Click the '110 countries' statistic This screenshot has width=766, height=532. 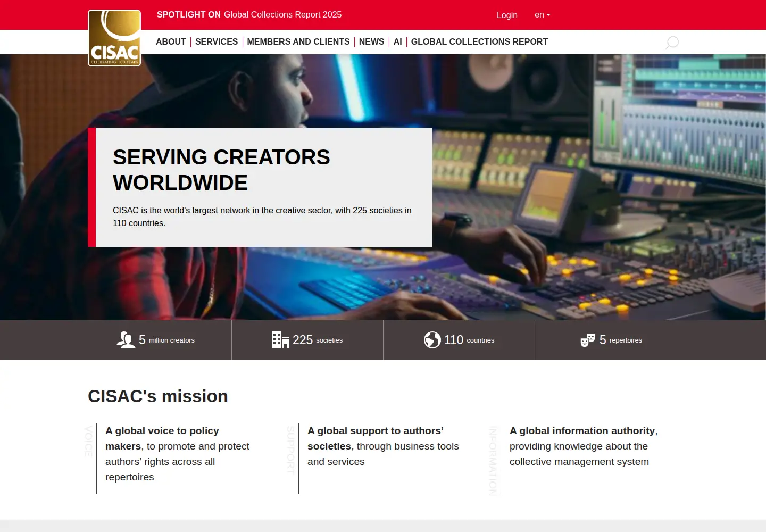459,340
